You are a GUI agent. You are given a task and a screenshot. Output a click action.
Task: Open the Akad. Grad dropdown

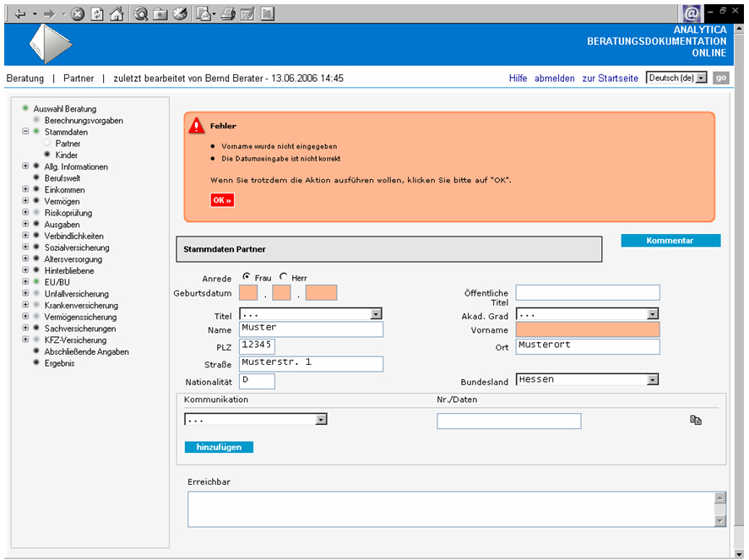coord(652,314)
